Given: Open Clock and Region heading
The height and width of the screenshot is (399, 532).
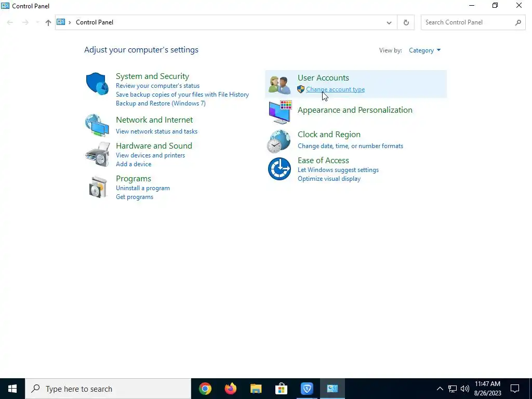Looking at the screenshot, I should (x=329, y=135).
